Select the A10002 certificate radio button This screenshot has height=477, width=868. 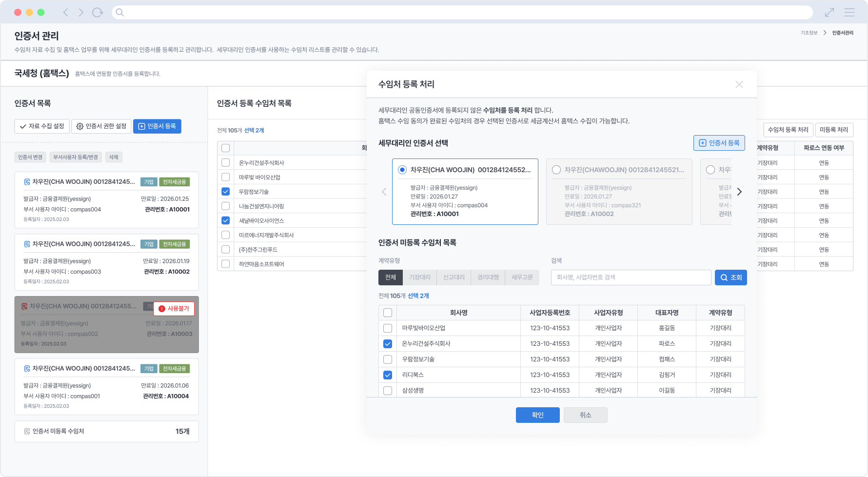pos(556,170)
